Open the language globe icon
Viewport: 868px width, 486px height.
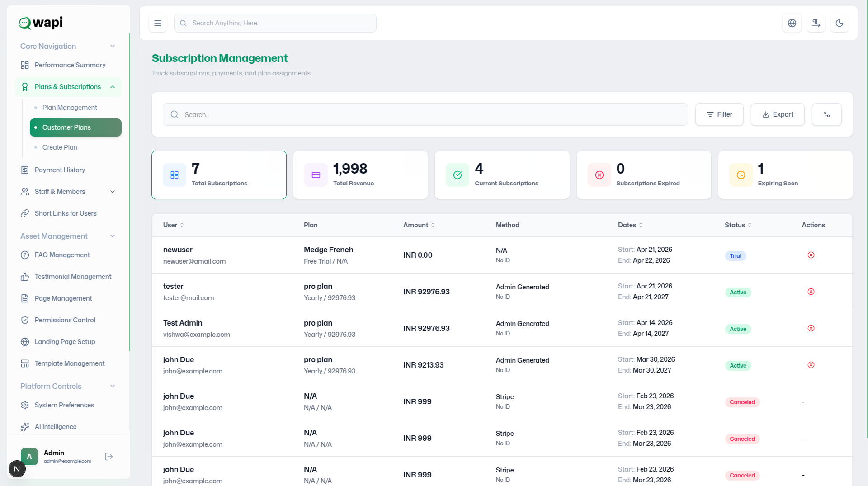click(x=792, y=23)
